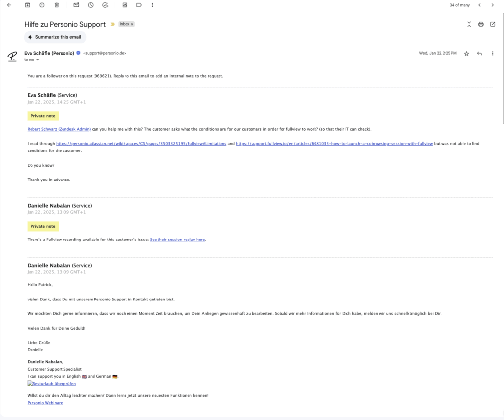Open the toolbar's More options menu
The image size is (504, 420).
click(x=152, y=5)
